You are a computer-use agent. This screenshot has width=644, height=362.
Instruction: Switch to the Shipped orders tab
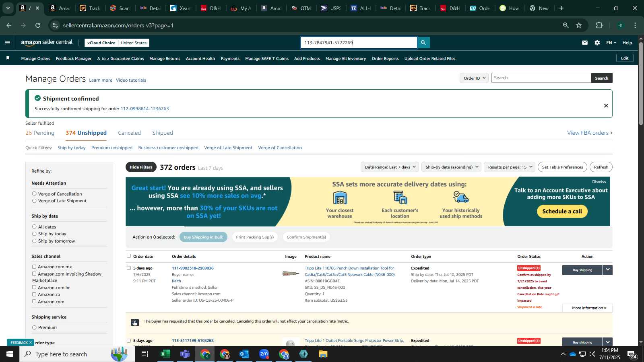point(163,133)
